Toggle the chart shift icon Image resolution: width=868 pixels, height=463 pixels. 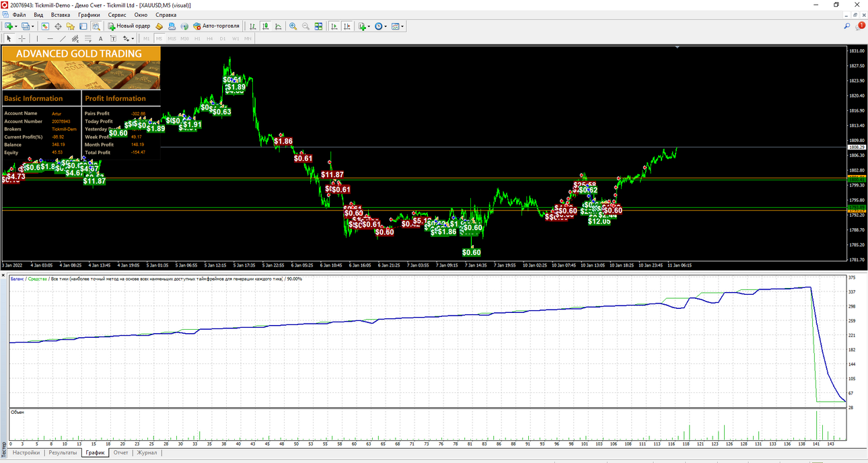[347, 26]
